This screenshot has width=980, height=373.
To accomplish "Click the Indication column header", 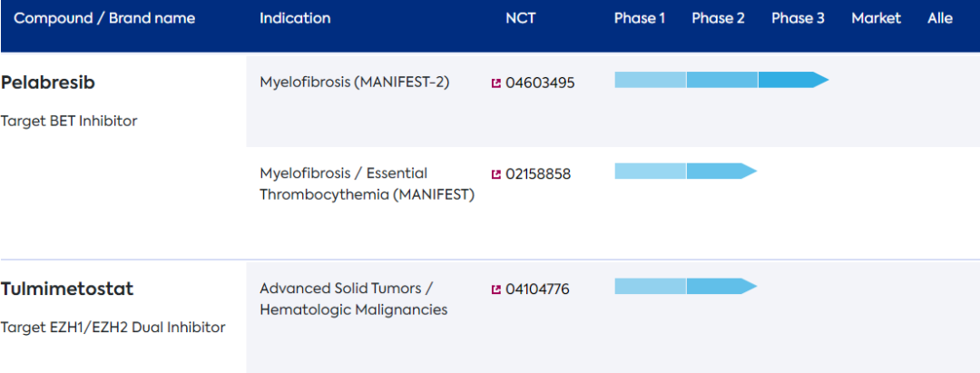I will click(x=295, y=18).
